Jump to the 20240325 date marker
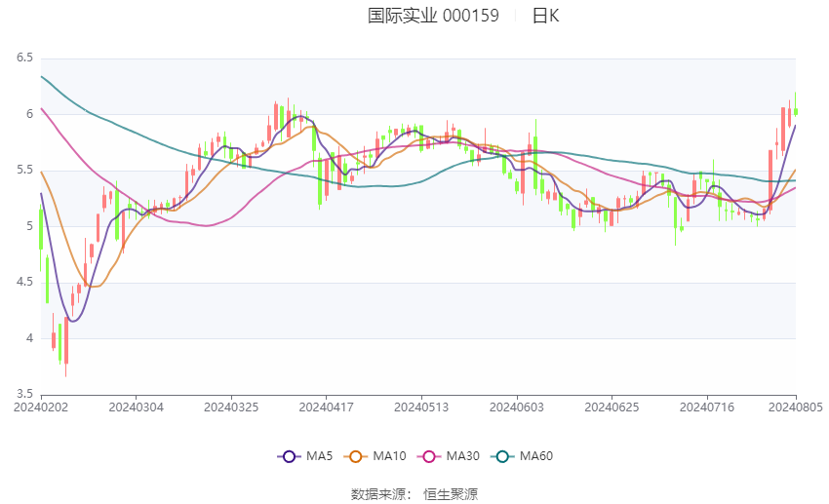 coord(230,406)
